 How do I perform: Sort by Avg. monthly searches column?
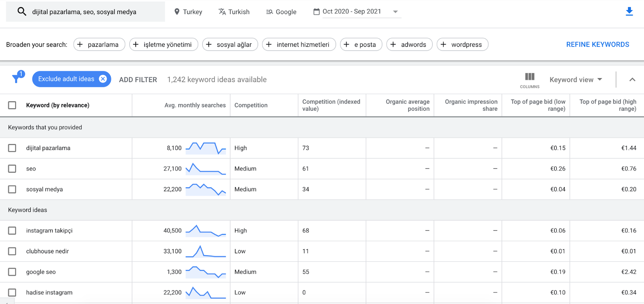point(195,105)
